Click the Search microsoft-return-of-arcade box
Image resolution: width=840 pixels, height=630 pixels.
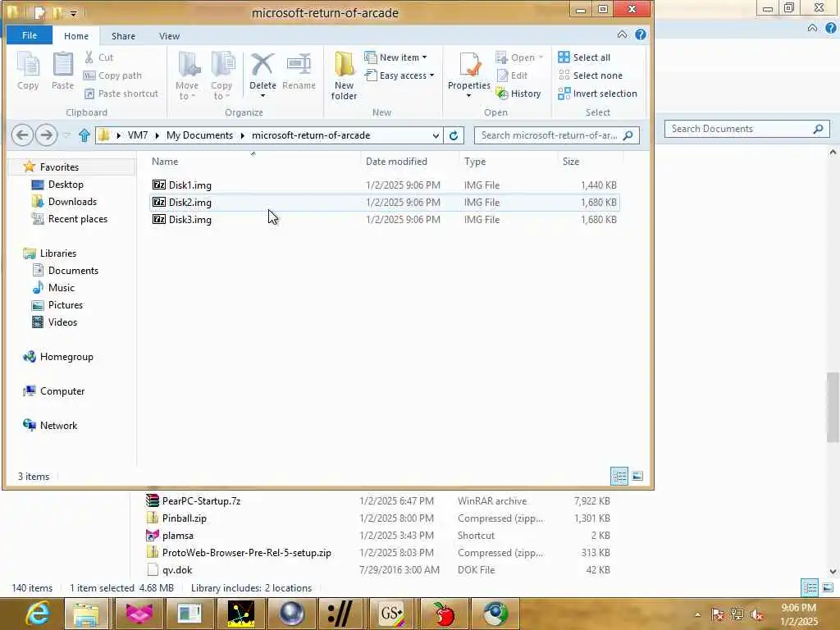(x=556, y=135)
